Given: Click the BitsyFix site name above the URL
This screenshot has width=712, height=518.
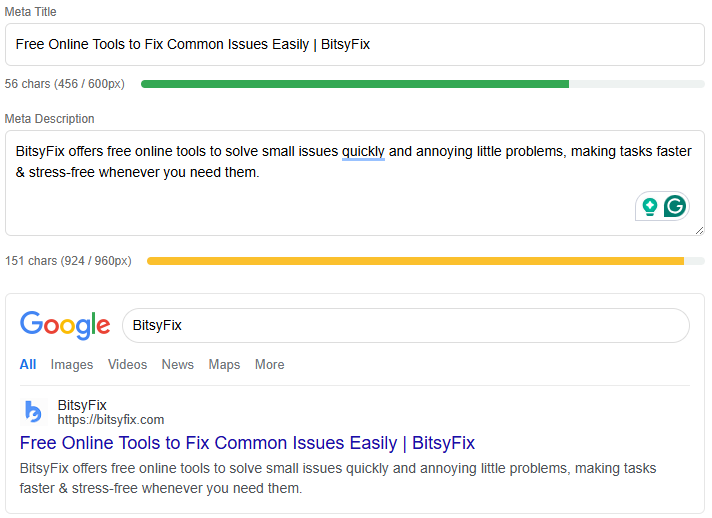Looking at the screenshot, I should click(x=82, y=405).
